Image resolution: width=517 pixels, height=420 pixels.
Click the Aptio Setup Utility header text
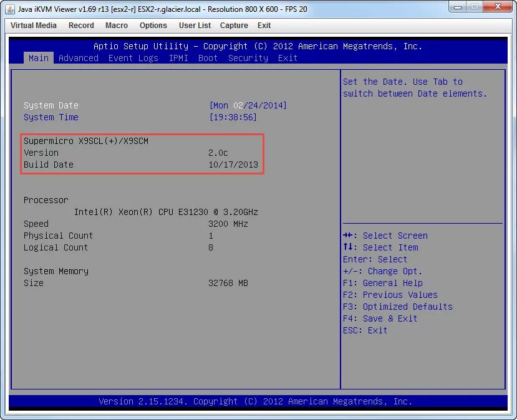tap(258, 46)
